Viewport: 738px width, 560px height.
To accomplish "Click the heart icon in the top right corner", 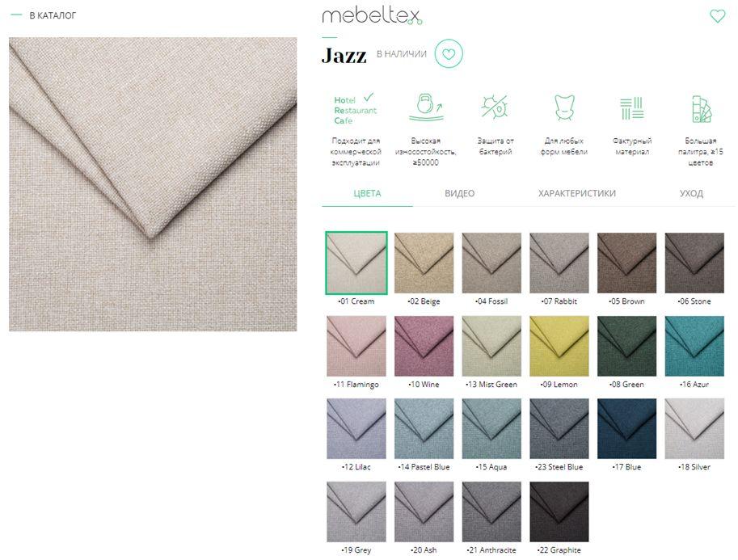I will pos(717,16).
